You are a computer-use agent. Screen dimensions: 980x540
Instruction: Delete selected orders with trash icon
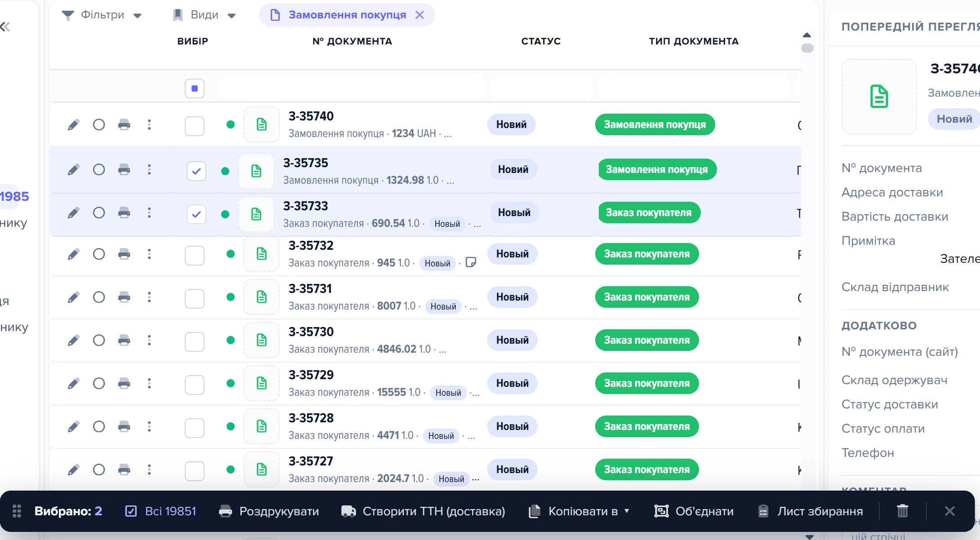(x=903, y=511)
